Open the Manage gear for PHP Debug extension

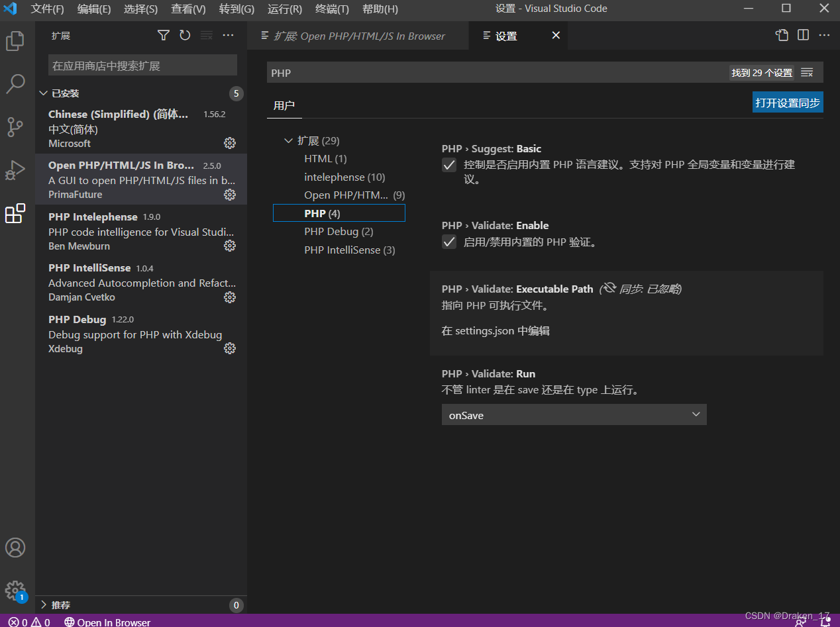tap(229, 348)
